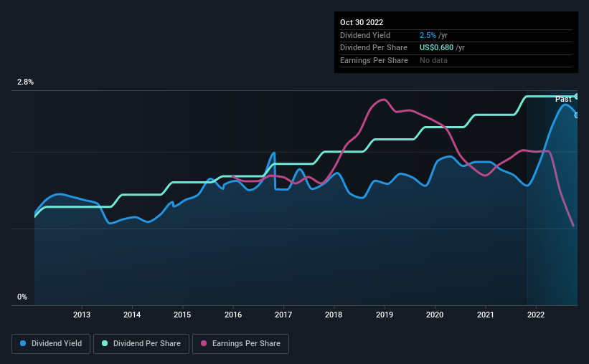Click the 0% y-axis label

(x=22, y=297)
